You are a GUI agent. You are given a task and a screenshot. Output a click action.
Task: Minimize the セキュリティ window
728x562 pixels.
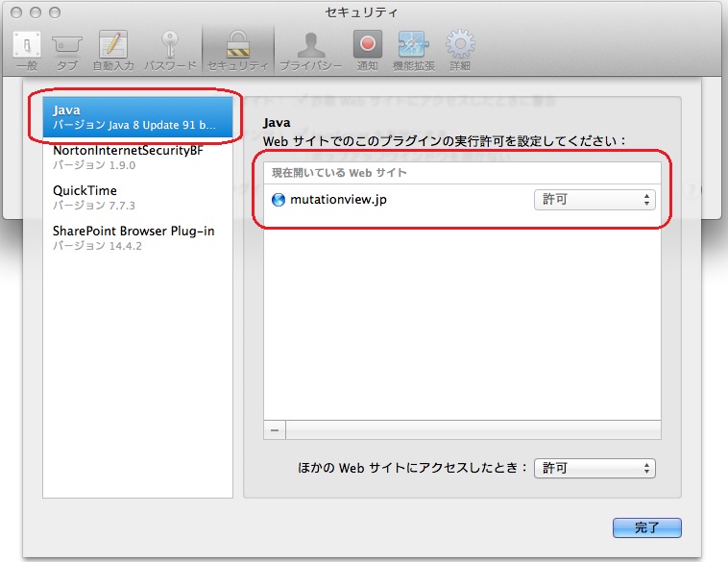point(36,12)
